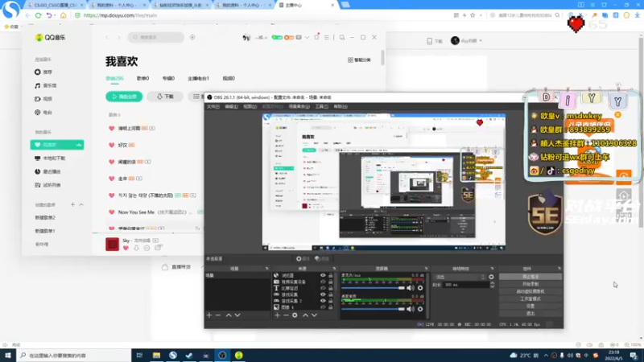Add a new playlist with the plus icon
644x362 pixels.
point(72,204)
